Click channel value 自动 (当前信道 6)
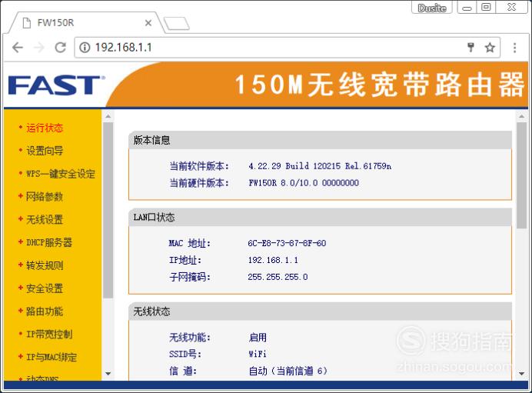The height and width of the screenshot is (393, 532). 288,371
